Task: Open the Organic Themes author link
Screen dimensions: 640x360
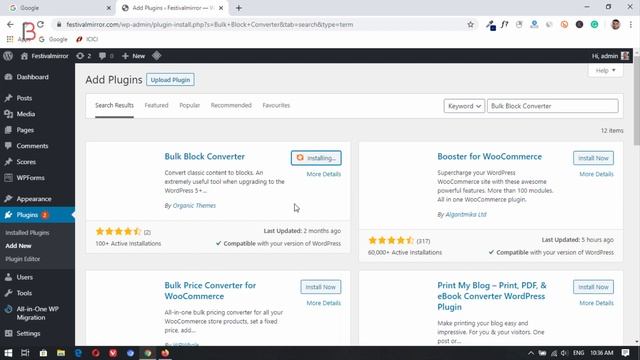Action: tap(194, 206)
